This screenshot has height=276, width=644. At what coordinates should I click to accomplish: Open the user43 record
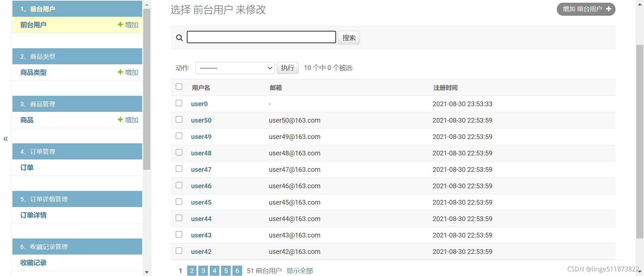201,235
